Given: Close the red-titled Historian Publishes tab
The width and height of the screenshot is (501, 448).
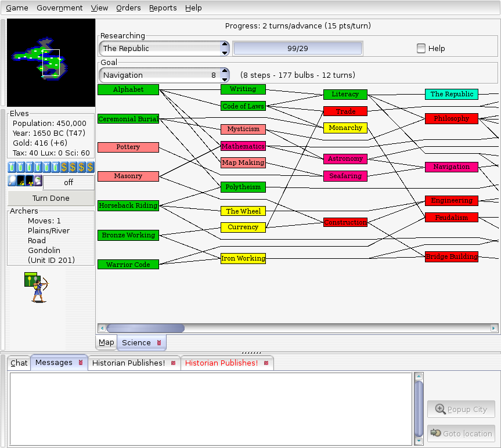Looking at the screenshot, I should (x=266, y=363).
